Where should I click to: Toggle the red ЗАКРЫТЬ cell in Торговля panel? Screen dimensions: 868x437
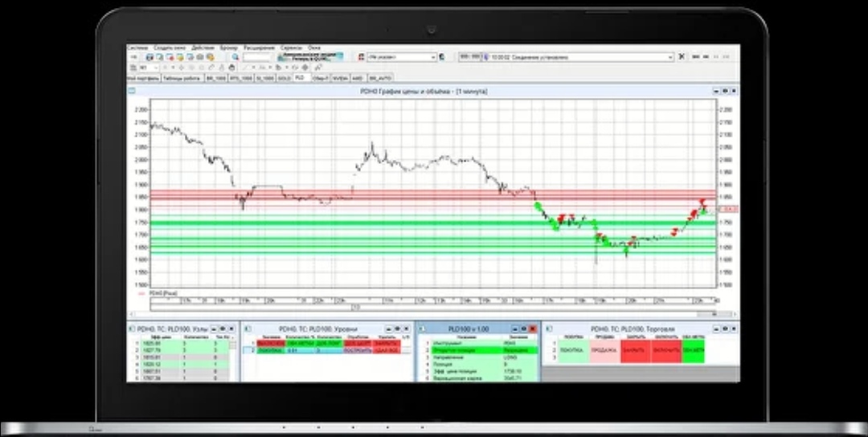pyautogui.click(x=635, y=349)
